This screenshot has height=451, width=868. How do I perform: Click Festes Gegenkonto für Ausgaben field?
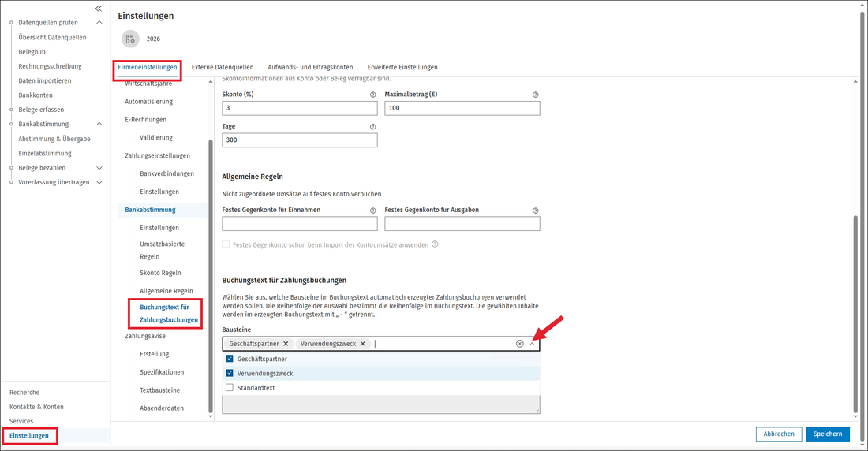pos(462,224)
